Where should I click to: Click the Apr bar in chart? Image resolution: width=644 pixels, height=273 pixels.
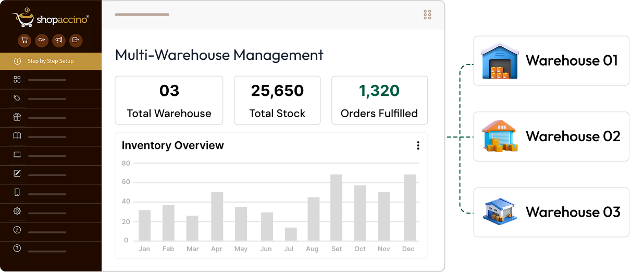coord(217,216)
